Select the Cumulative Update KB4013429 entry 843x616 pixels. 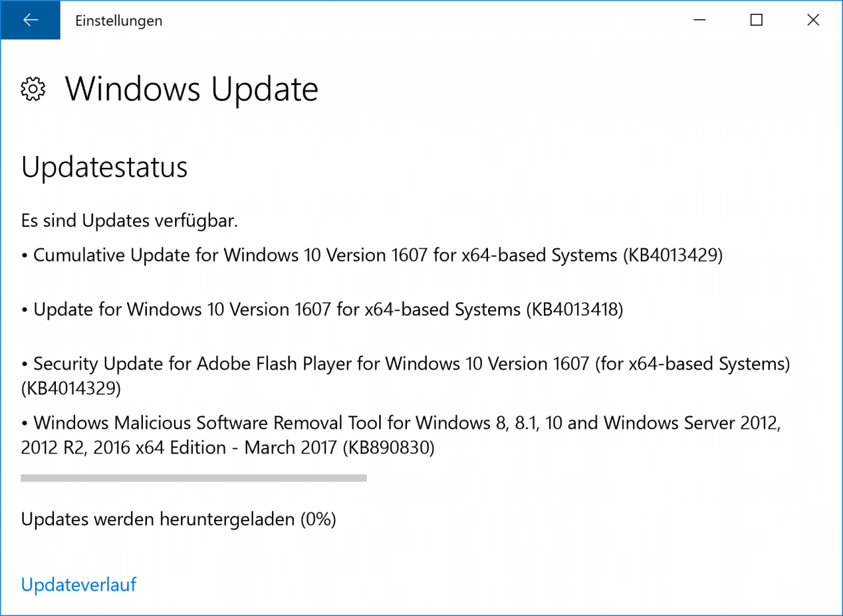372,255
